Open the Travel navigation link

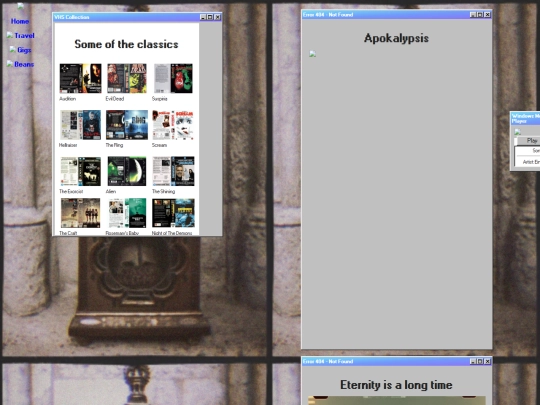pos(24,35)
